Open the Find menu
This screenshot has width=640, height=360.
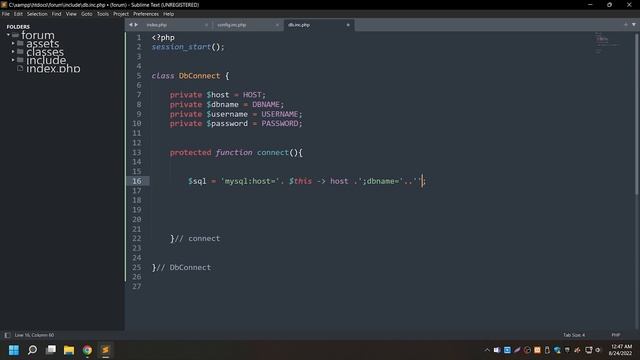pyautogui.click(x=56, y=14)
